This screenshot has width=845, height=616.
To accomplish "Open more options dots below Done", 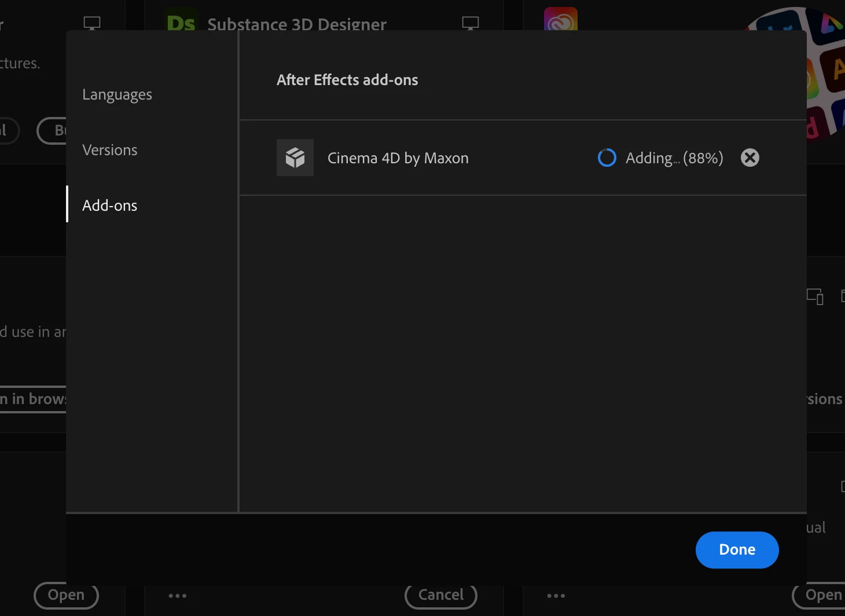I will click(x=556, y=595).
